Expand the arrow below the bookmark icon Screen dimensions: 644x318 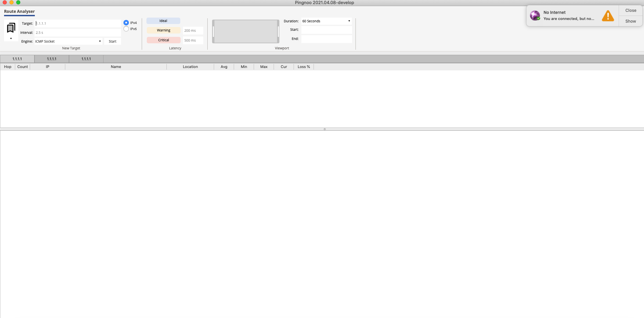pyautogui.click(x=10, y=38)
